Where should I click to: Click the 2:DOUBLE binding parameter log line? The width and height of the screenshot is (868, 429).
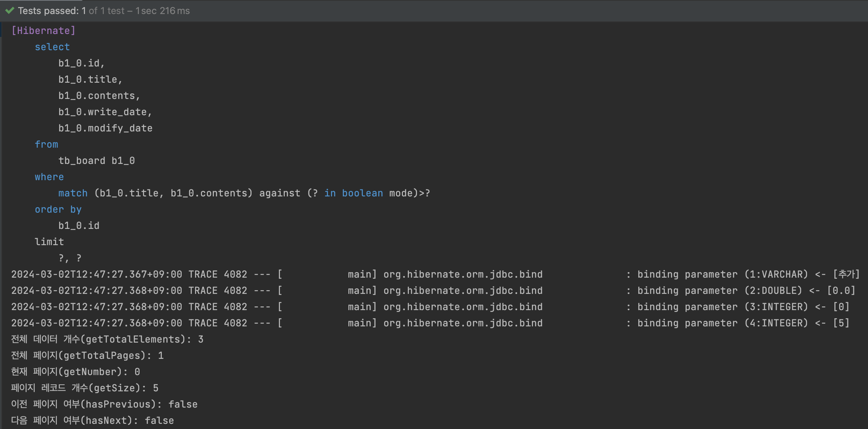(x=433, y=291)
